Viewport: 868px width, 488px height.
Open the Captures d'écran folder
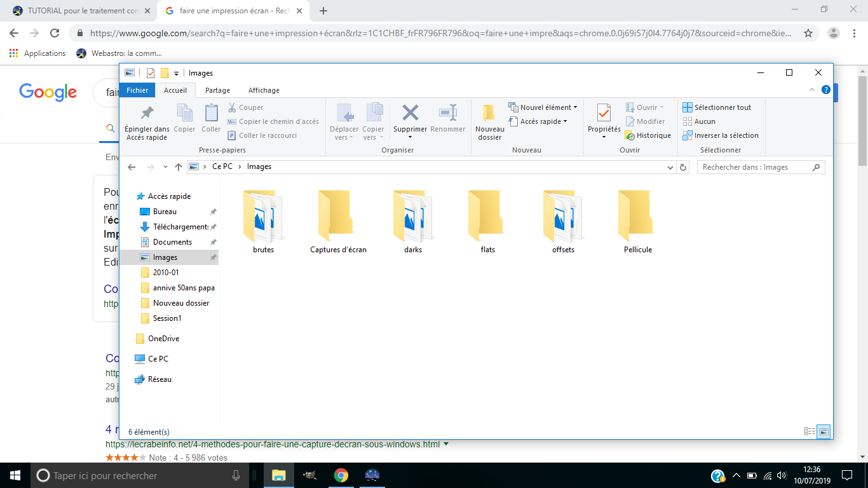(338, 222)
